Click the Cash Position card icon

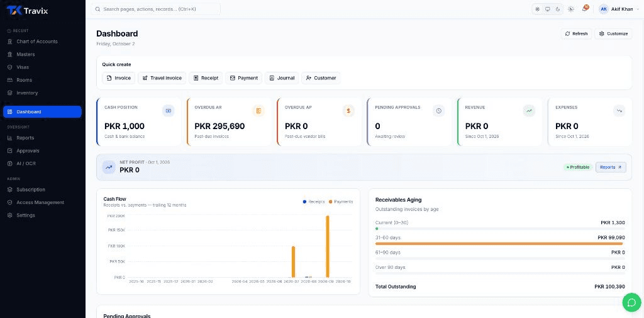tap(169, 111)
